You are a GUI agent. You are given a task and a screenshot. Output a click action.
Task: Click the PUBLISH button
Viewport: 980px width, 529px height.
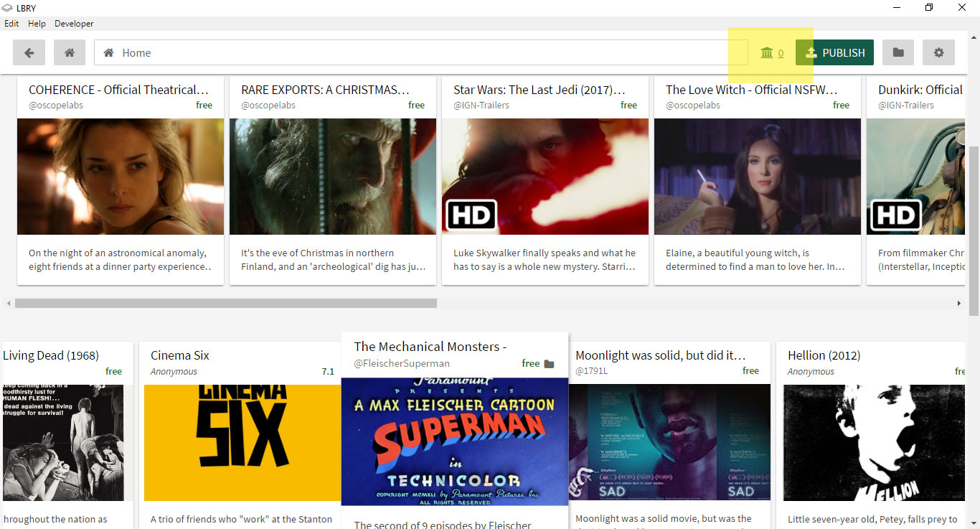[835, 52]
